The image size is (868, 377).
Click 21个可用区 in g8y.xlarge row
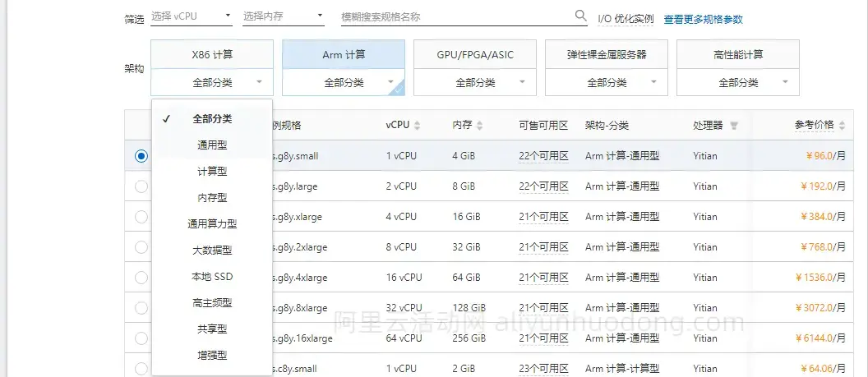pos(543,217)
